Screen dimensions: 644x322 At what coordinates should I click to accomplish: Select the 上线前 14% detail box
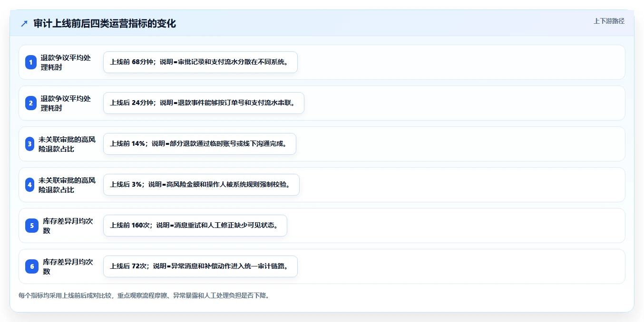pyautogui.click(x=200, y=144)
